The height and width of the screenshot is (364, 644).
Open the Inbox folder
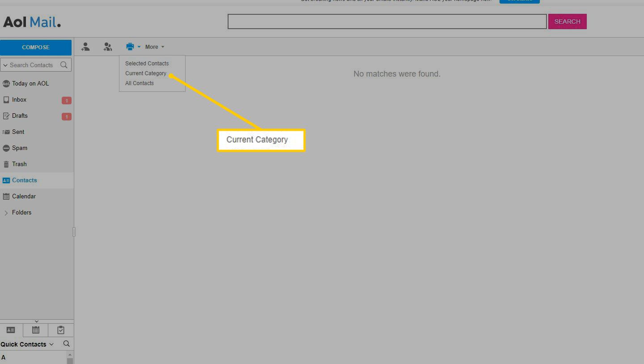point(19,100)
